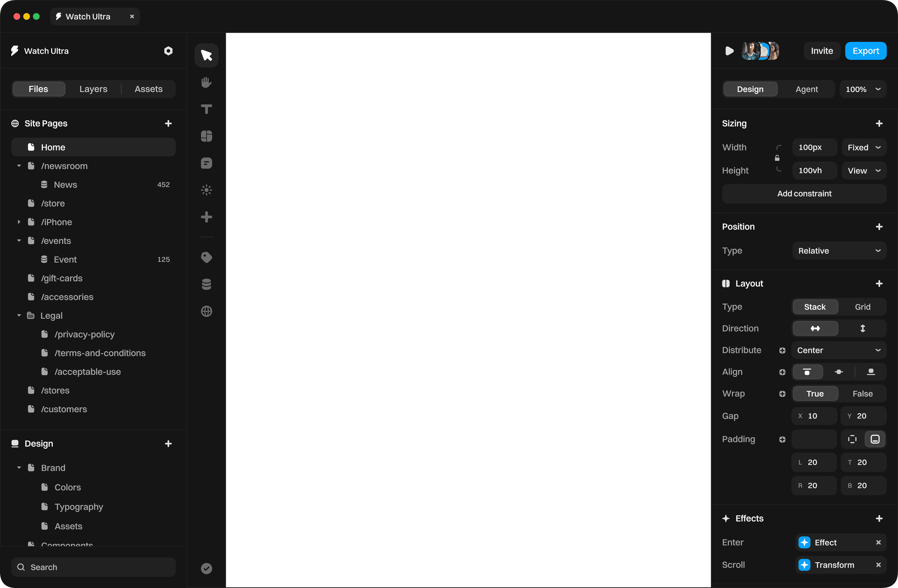The height and width of the screenshot is (588, 898).
Task: Open the database icon in toolbar
Action: pyautogui.click(x=206, y=284)
